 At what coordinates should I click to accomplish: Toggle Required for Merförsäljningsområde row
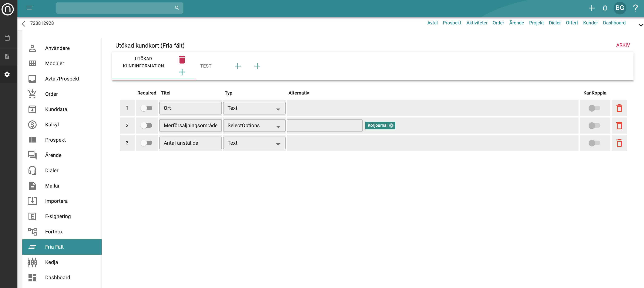(146, 126)
